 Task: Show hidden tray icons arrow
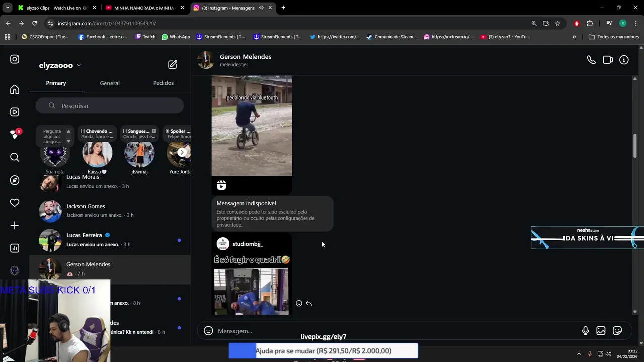pos(579,354)
